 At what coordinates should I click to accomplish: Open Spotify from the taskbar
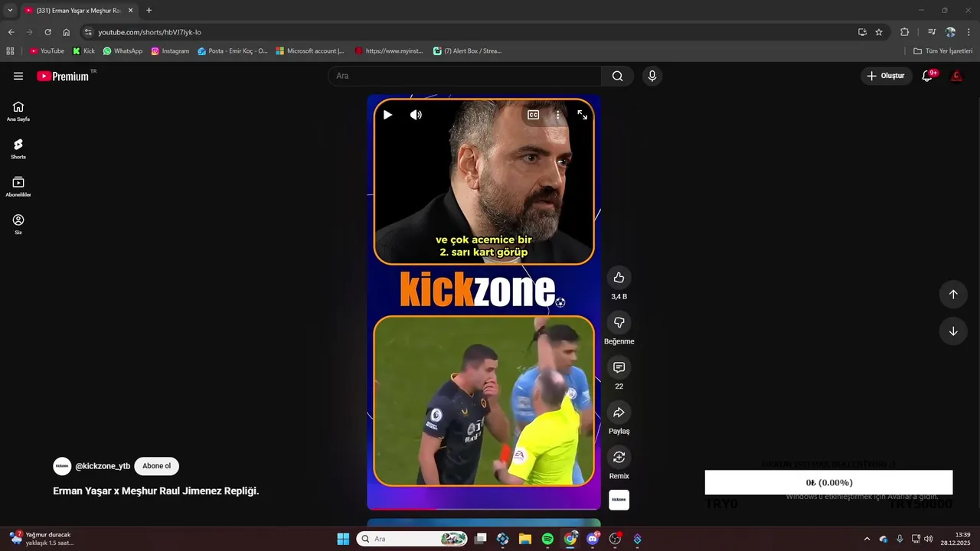coord(547,539)
